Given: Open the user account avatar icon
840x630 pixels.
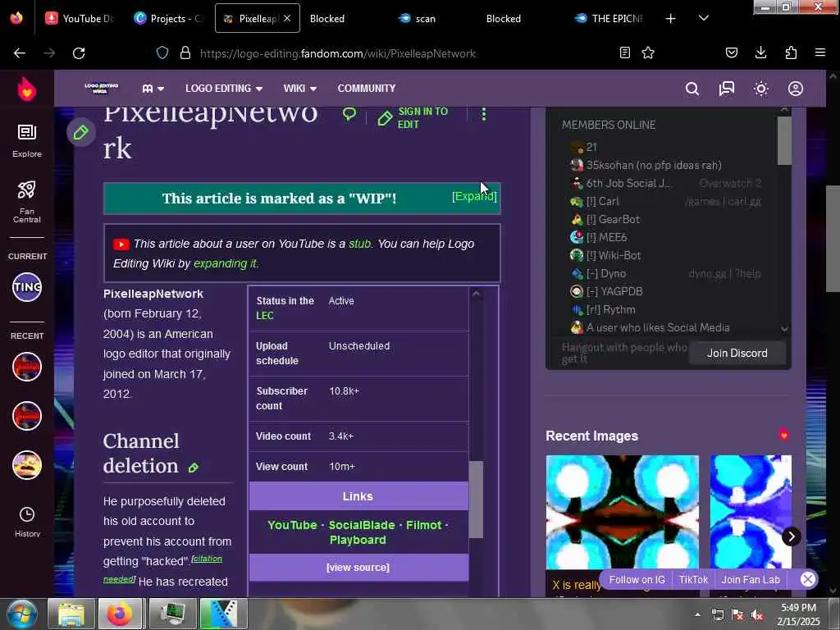Looking at the screenshot, I should [x=796, y=89].
